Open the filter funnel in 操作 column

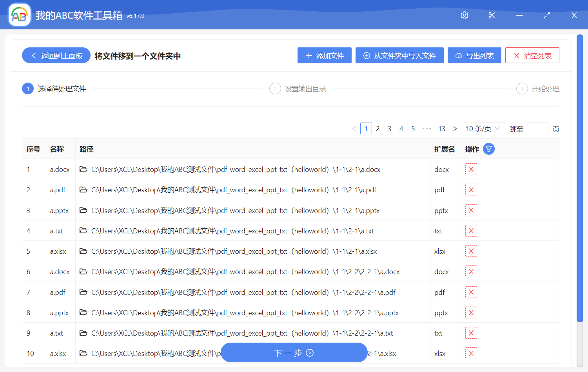pos(488,149)
